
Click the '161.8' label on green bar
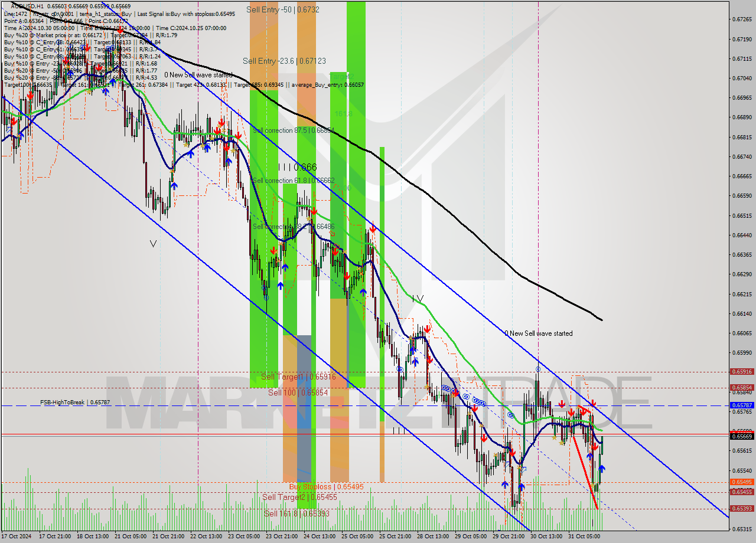[x=343, y=113]
